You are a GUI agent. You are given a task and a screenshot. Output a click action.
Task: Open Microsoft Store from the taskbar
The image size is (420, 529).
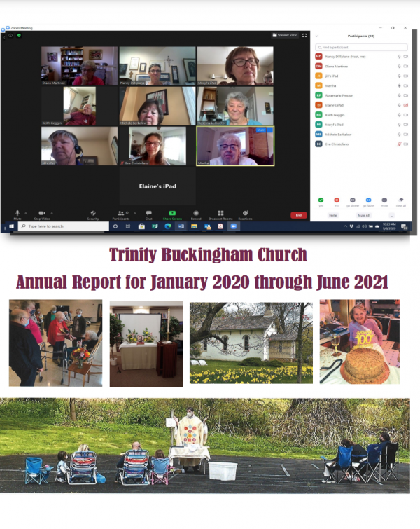pos(141,226)
